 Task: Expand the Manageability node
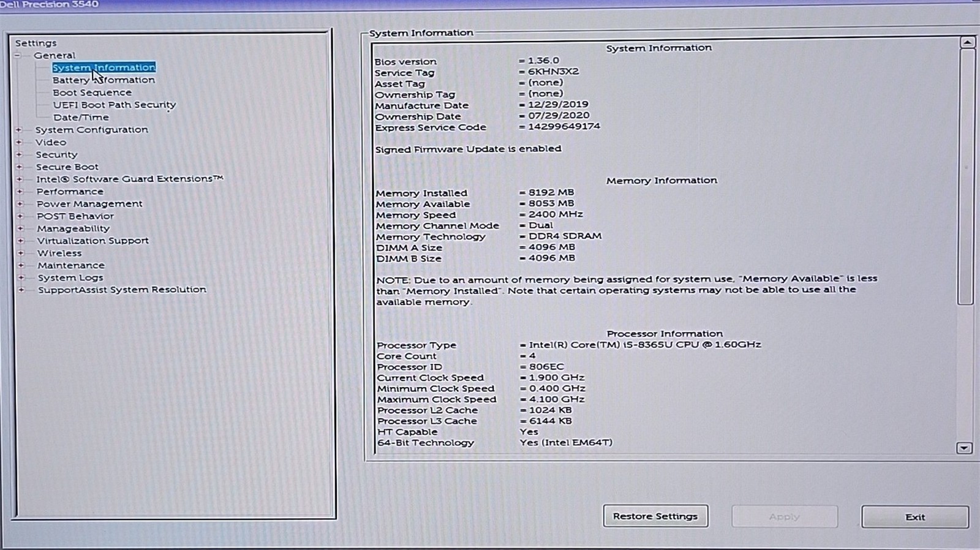click(20, 228)
